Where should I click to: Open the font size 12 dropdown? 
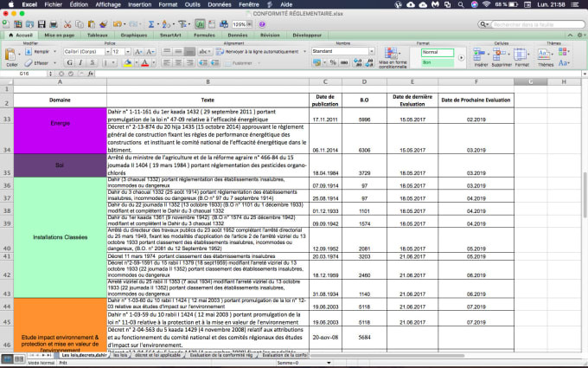coord(128,51)
